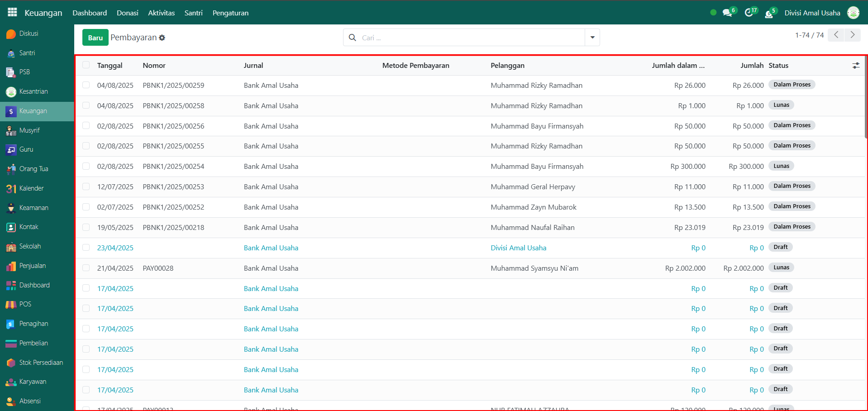This screenshot has width=868, height=411.
Task: Open the activities clock icon in header
Action: [x=749, y=13]
